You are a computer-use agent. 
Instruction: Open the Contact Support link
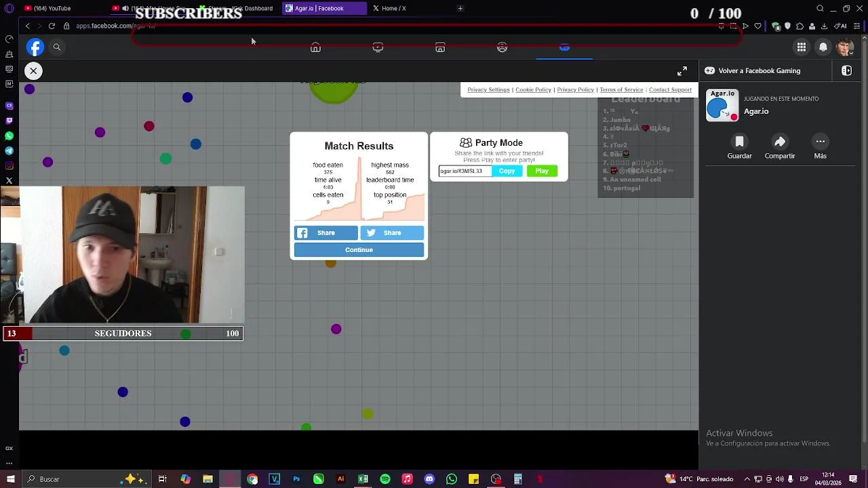670,89
